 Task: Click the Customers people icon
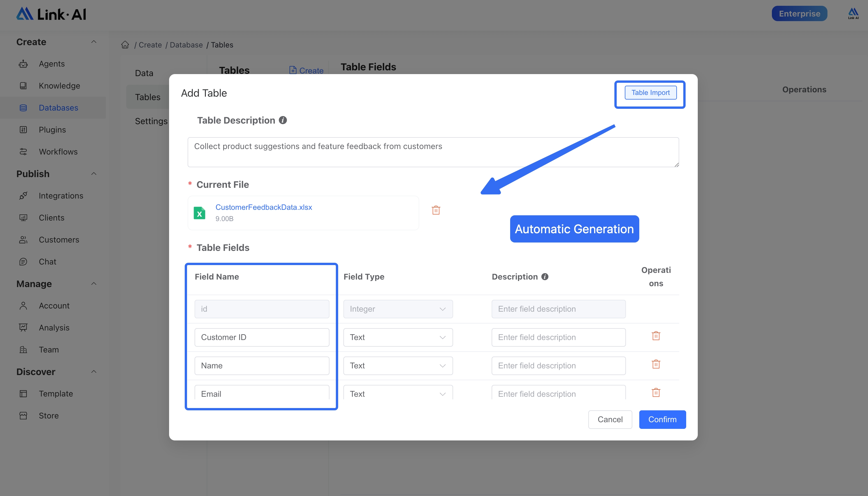(23, 240)
